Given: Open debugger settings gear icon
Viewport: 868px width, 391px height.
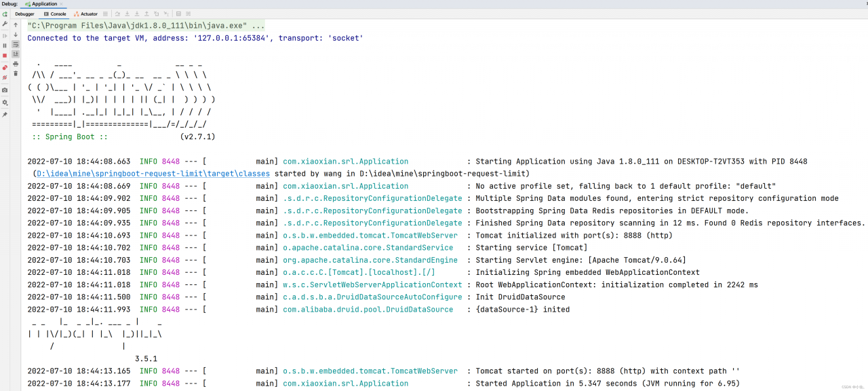Looking at the screenshot, I should pyautogui.click(x=5, y=103).
